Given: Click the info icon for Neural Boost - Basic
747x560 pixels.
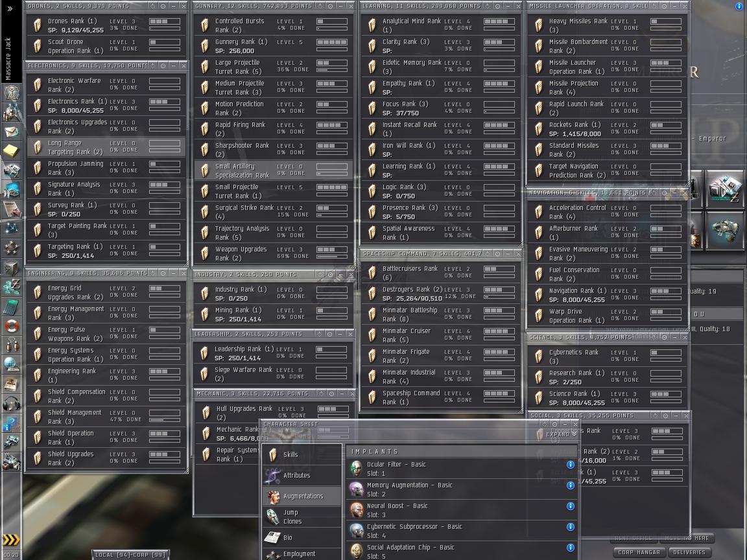Looking at the screenshot, I should [570, 506].
